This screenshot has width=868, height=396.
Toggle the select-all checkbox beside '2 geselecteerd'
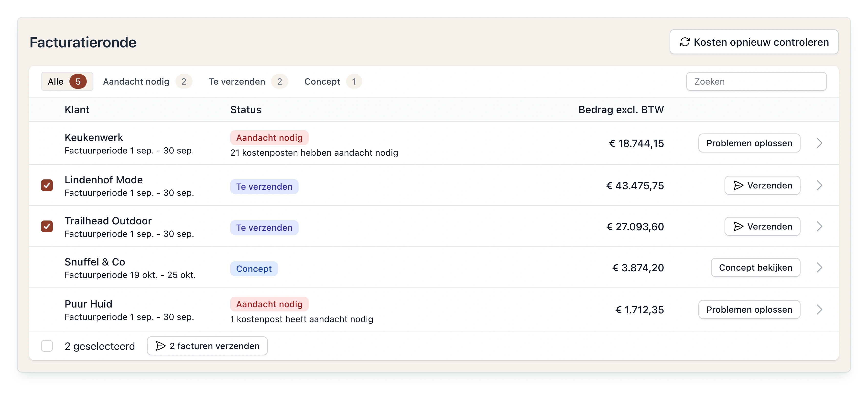47,346
